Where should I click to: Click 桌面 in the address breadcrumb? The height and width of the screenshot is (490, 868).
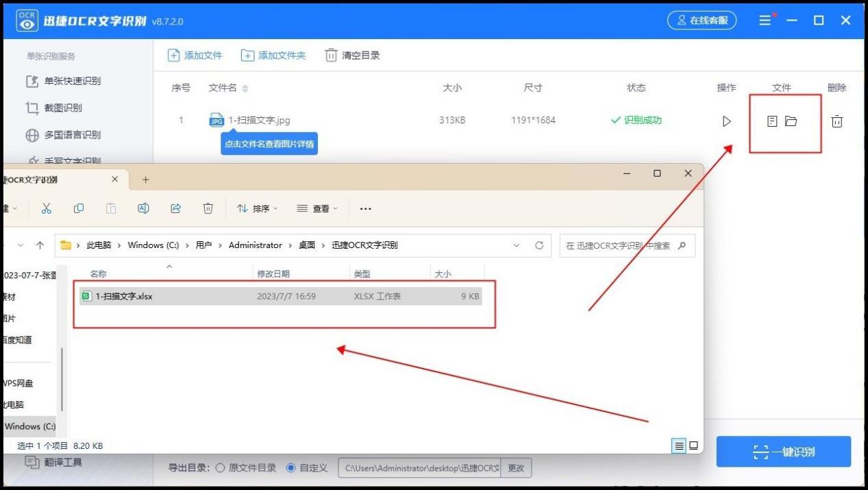point(307,245)
